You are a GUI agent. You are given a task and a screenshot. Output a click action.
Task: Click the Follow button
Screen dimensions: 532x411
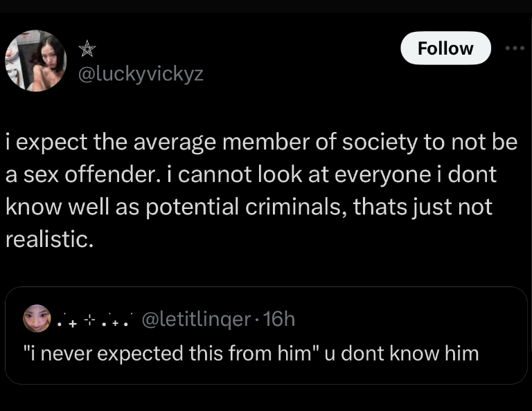tap(445, 48)
